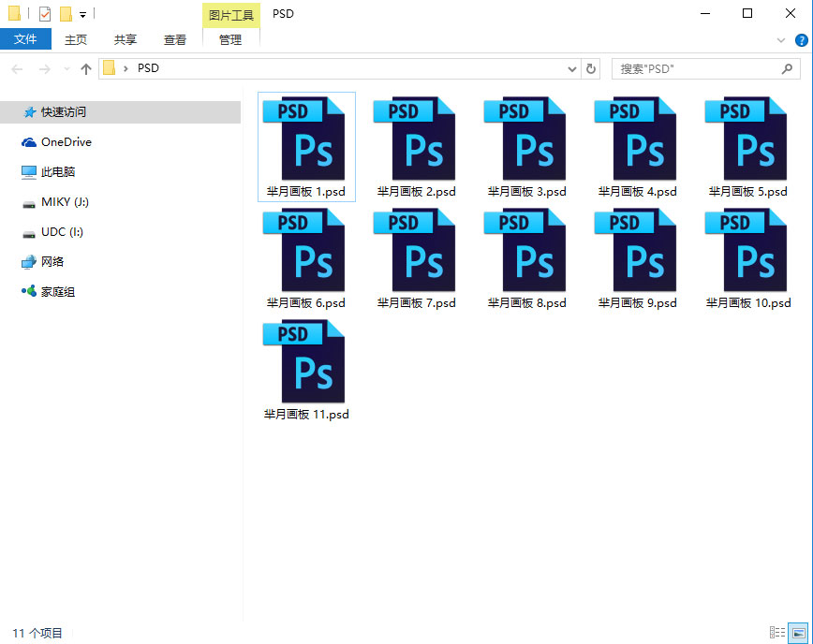Click the PSD breadcrumb in address bar
This screenshot has height=644, width=813.
pyautogui.click(x=148, y=68)
